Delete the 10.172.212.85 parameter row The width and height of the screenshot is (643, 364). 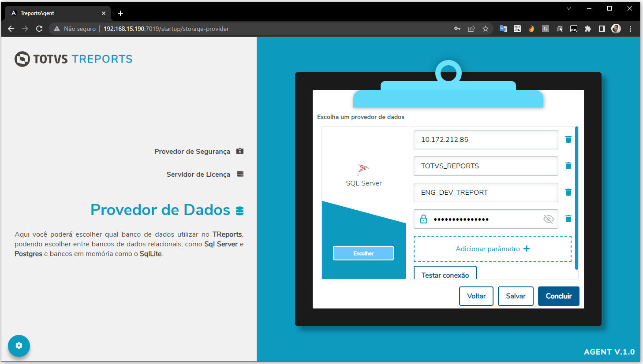click(x=568, y=139)
